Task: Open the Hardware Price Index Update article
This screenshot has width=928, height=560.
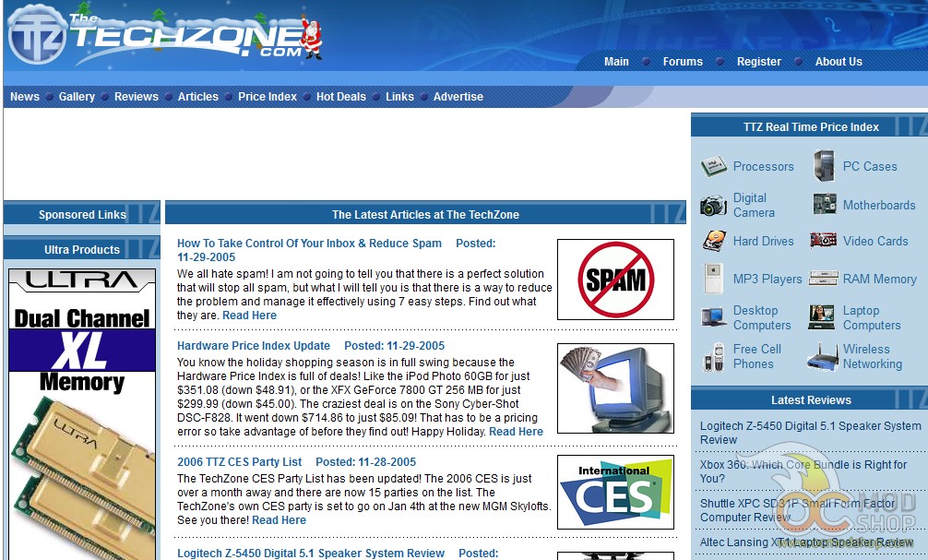Action: 254,346
